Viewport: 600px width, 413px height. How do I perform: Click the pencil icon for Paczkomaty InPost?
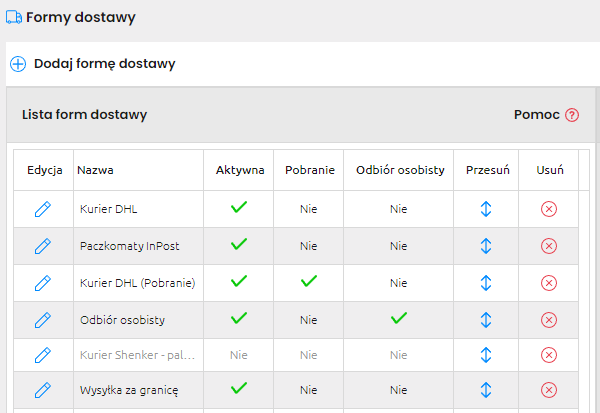pos(42,246)
